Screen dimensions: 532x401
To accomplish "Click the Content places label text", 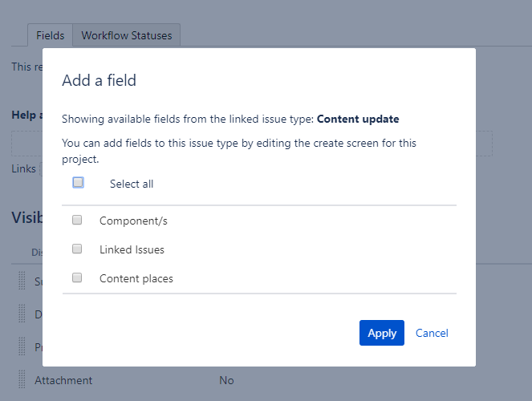I will pos(136,278).
